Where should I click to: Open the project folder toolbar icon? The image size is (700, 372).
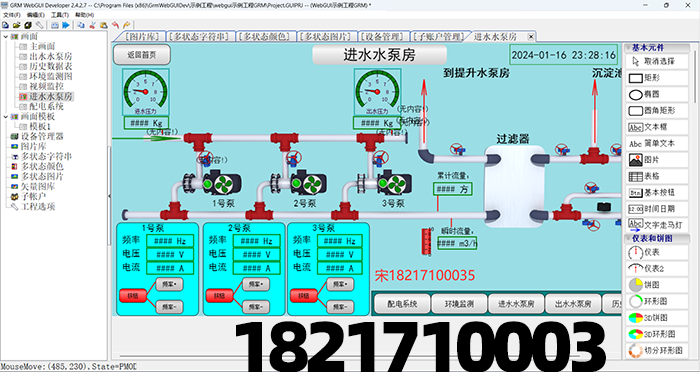17,25
